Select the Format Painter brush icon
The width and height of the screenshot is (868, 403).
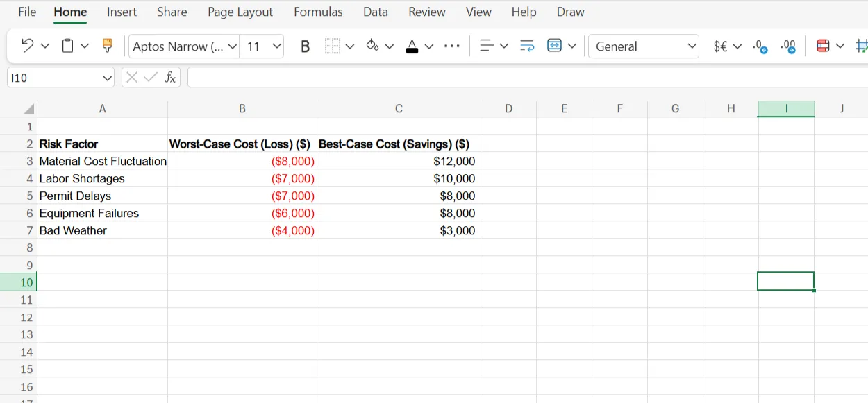(107, 46)
